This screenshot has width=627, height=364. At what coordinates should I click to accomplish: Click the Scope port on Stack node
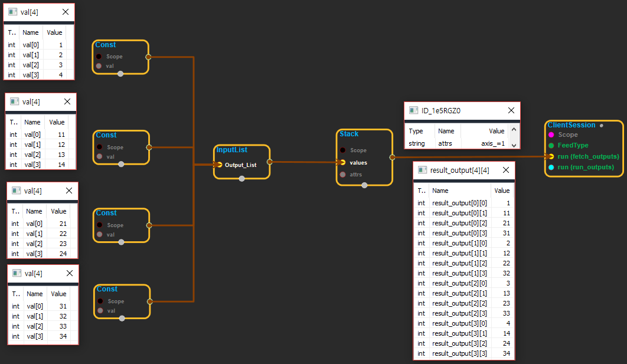[x=343, y=150]
